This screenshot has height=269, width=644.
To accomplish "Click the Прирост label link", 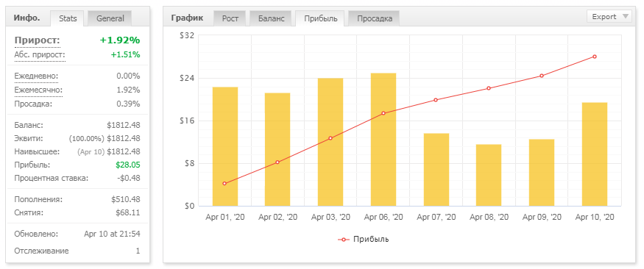I will (x=37, y=40).
